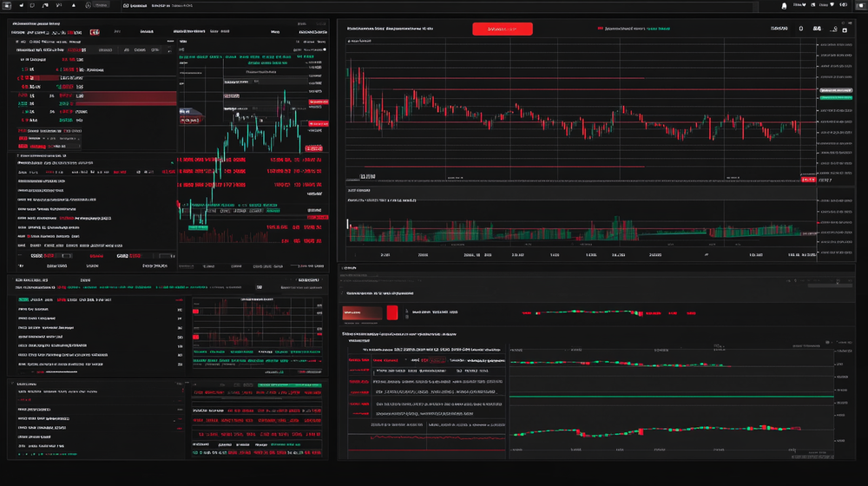
Task: Select the solid red square swatch in bottom panel
Action: 391,312
